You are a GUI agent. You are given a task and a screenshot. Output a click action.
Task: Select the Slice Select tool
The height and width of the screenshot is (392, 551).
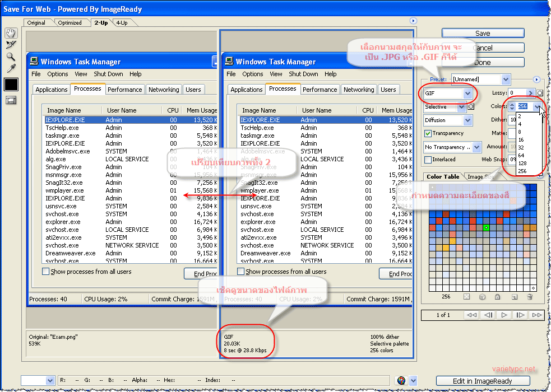(11, 45)
